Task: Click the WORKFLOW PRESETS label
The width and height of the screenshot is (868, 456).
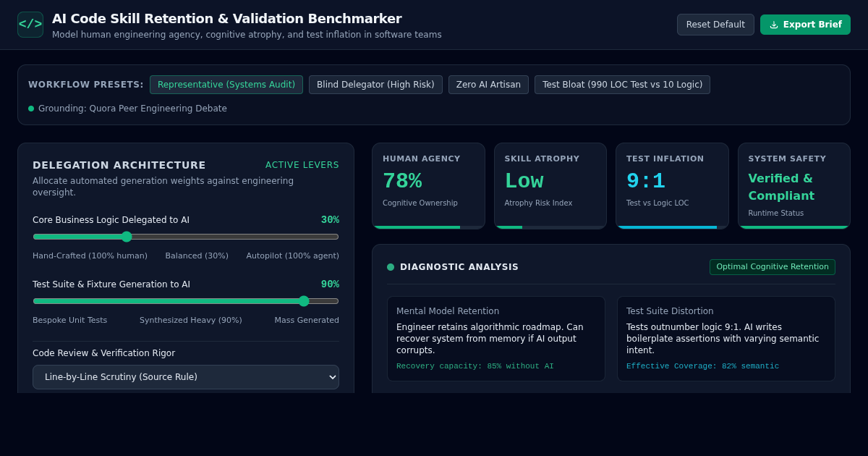Action: click(86, 85)
